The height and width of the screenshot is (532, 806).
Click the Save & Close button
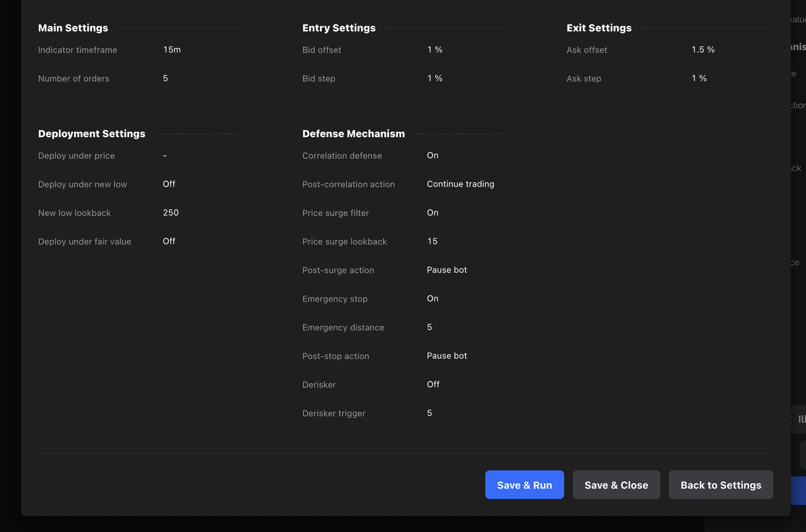pyautogui.click(x=616, y=485)
